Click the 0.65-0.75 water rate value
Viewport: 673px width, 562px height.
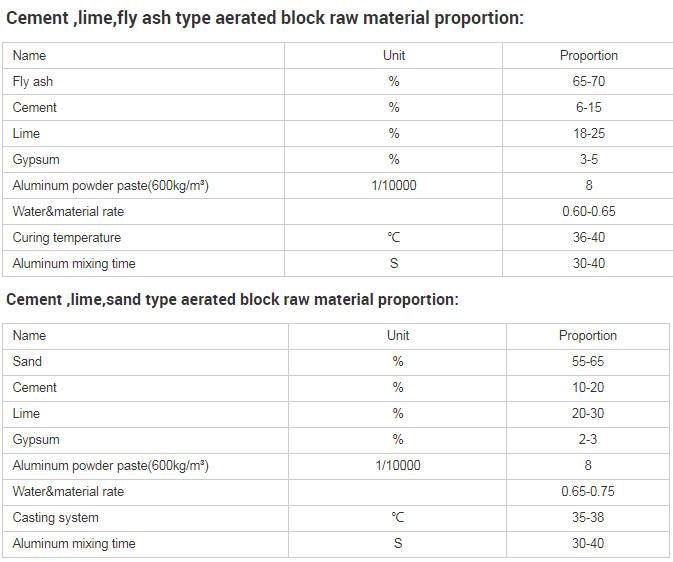tap(588, 492)
